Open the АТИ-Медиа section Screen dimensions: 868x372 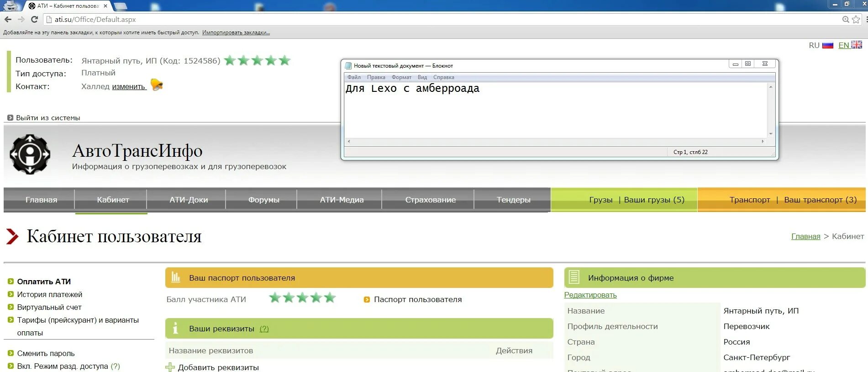pyautogui.click(x=342, y=200)
